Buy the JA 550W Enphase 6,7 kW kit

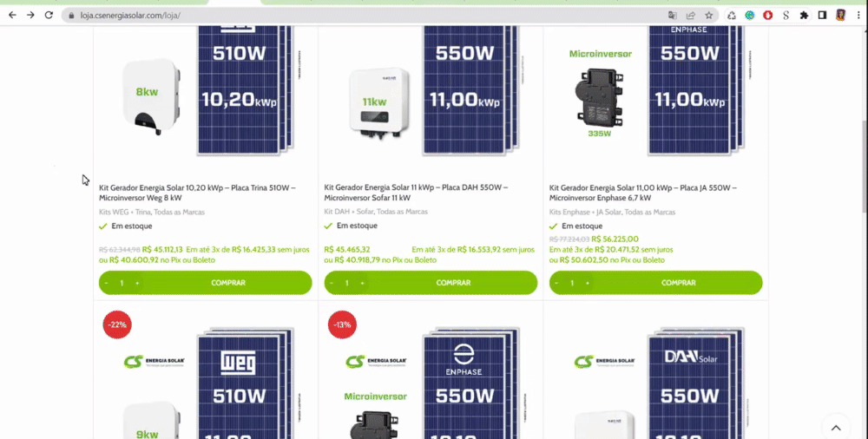click(679, 283)
